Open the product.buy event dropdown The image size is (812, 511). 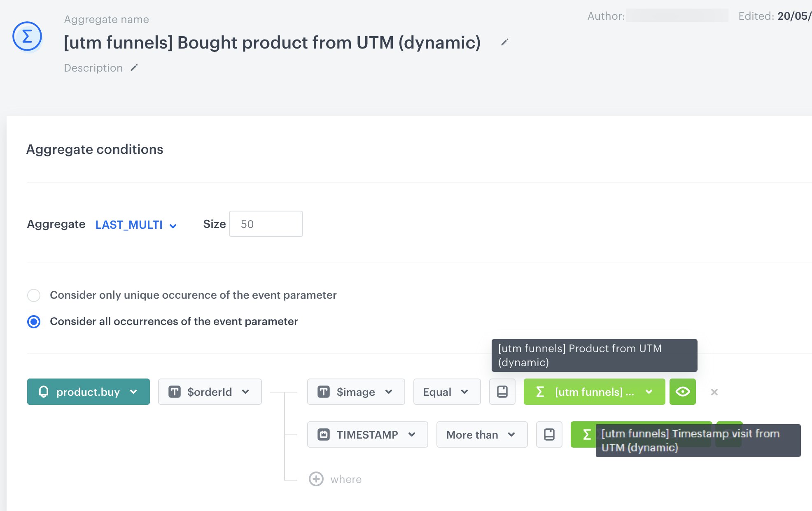(x=88, y=392)
